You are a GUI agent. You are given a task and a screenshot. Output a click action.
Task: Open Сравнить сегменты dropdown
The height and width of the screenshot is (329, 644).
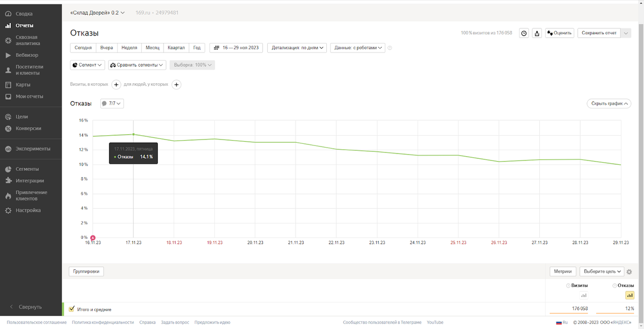pyautogui.click(x=137, y=65)
